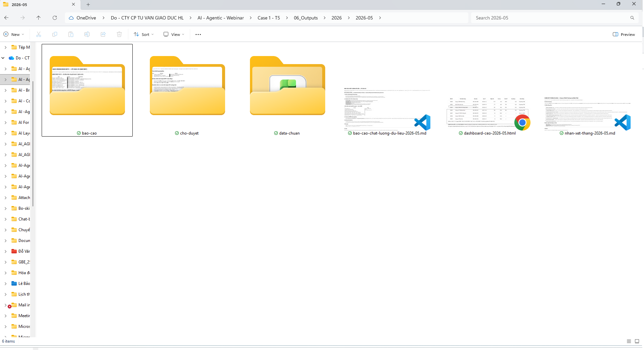Open the View dropdown menu

click(x=174, y=34)
